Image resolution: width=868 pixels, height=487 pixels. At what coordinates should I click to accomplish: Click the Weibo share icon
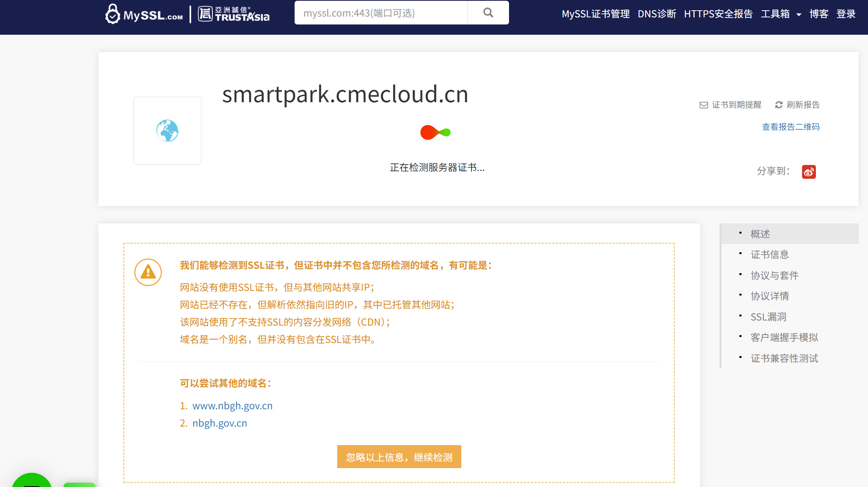point(808,172)
